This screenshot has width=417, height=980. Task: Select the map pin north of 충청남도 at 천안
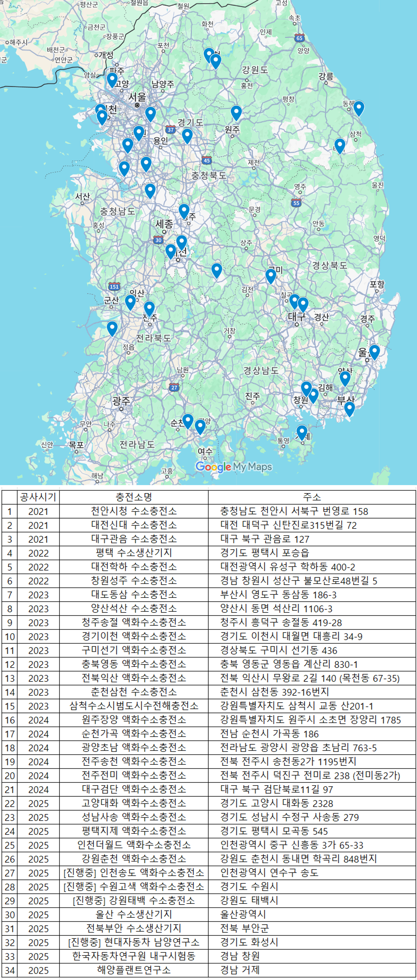click(x=150, y=191)
